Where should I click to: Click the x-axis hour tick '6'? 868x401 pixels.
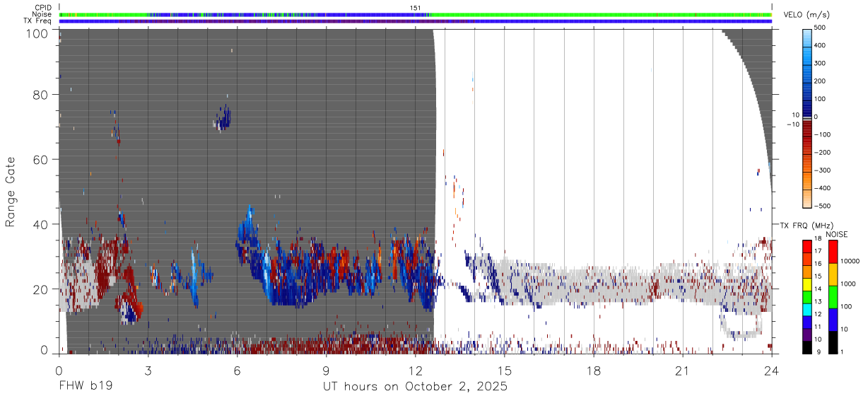[237, 371]
